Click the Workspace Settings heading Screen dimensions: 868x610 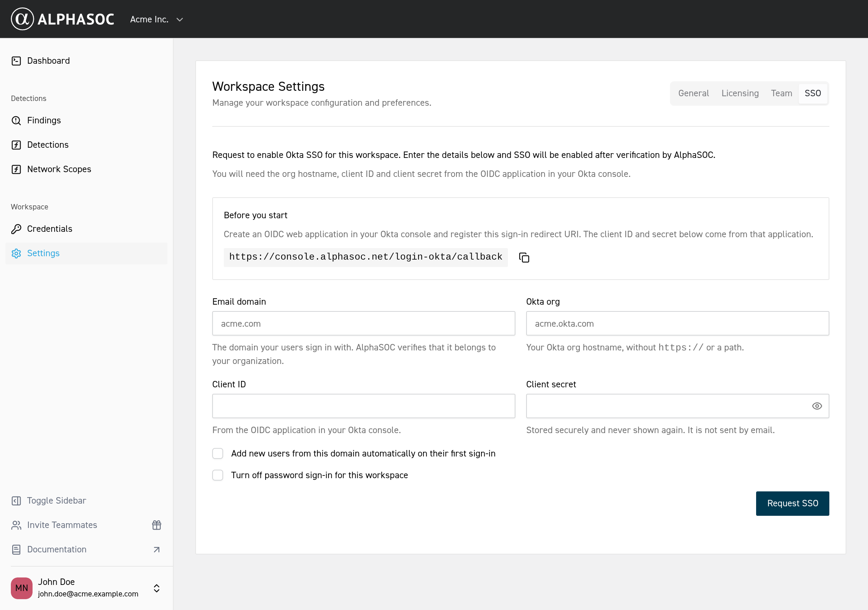pyautogui.click(x=269, y=86)
